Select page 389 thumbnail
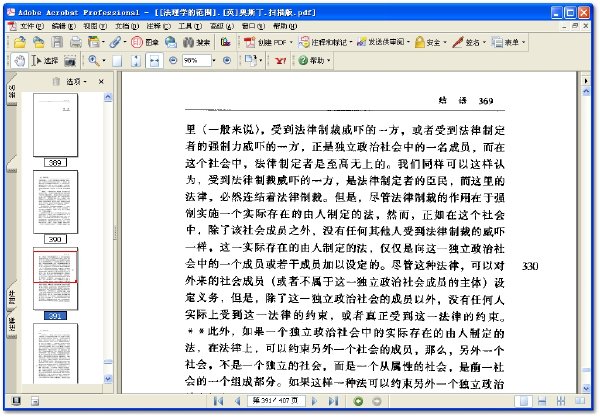600x417 pixels. [55, 125]
